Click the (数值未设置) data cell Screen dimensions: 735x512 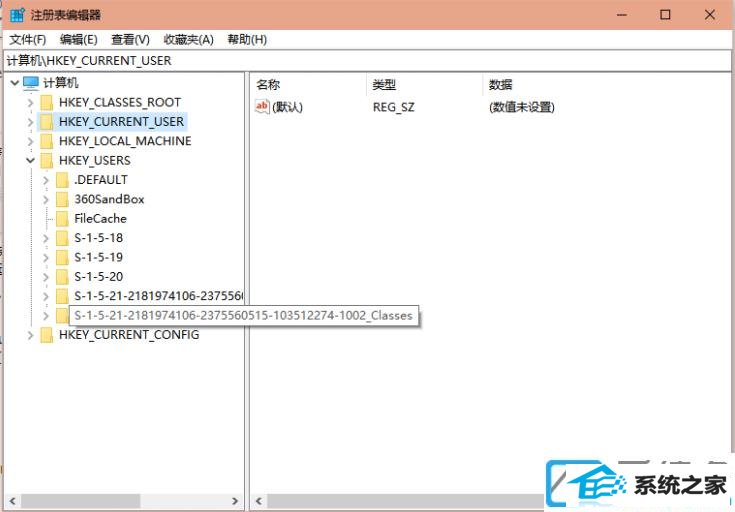522,107
